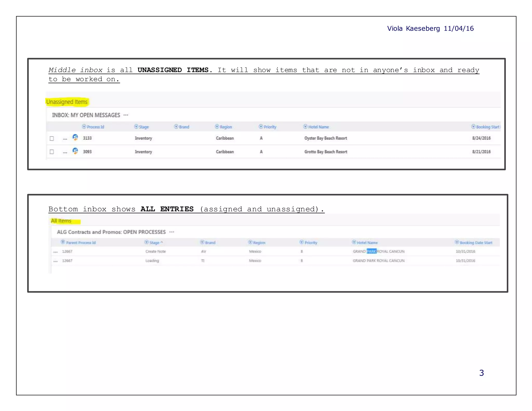Open Grotto Bay Beach Resort entry
This screenshot has height=411, width=532.
pyautogui.click(x=325, y=152)
